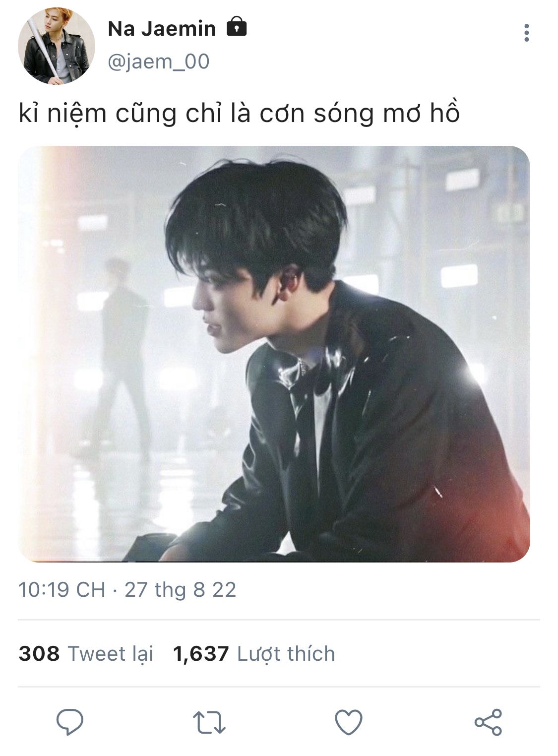Click the share icon below the tweet
The height and width of the screenshot is (756, 558).
point(488,722)
